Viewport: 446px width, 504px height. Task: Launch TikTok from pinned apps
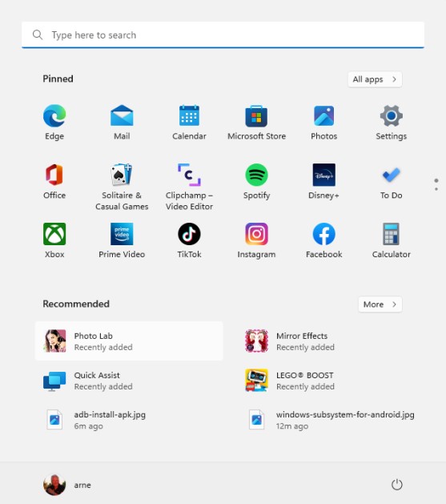[189, 240]
